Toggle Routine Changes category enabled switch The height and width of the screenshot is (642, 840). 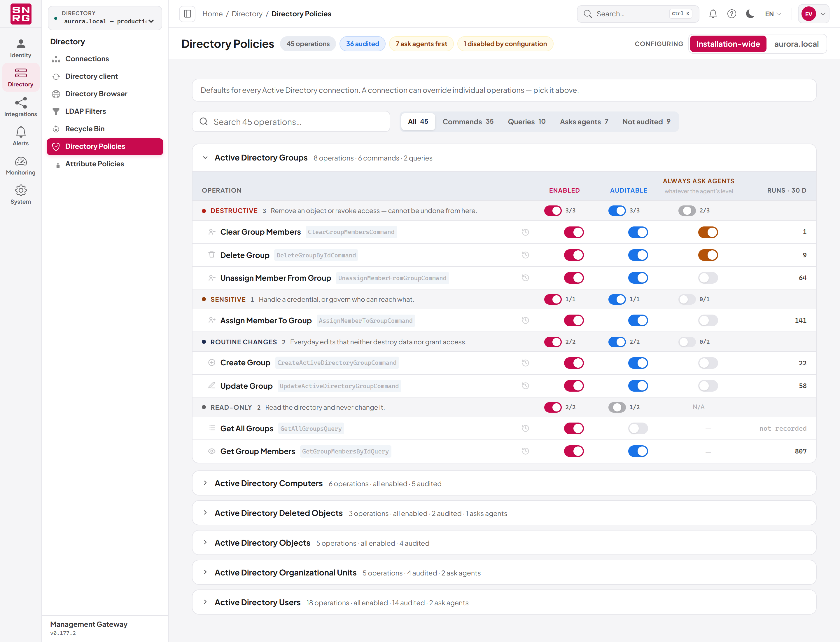coord(553,342)
